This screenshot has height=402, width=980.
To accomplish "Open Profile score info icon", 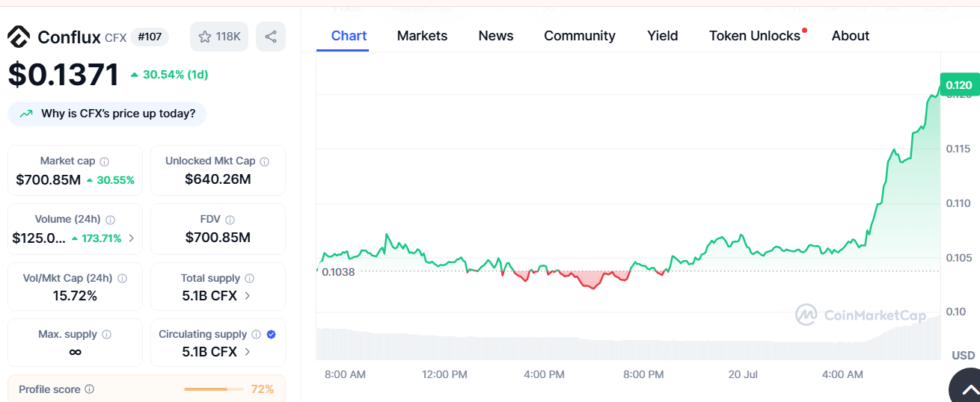I will coord(90,389).
